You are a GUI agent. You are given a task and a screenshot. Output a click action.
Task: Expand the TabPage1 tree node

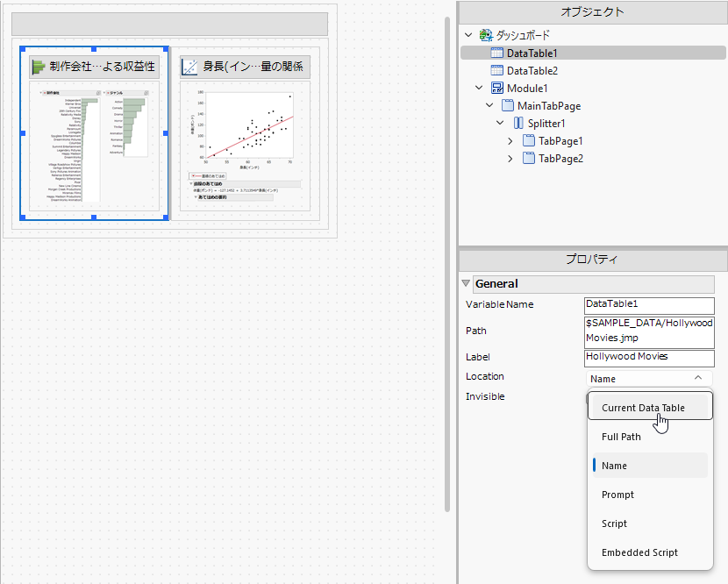510,140
